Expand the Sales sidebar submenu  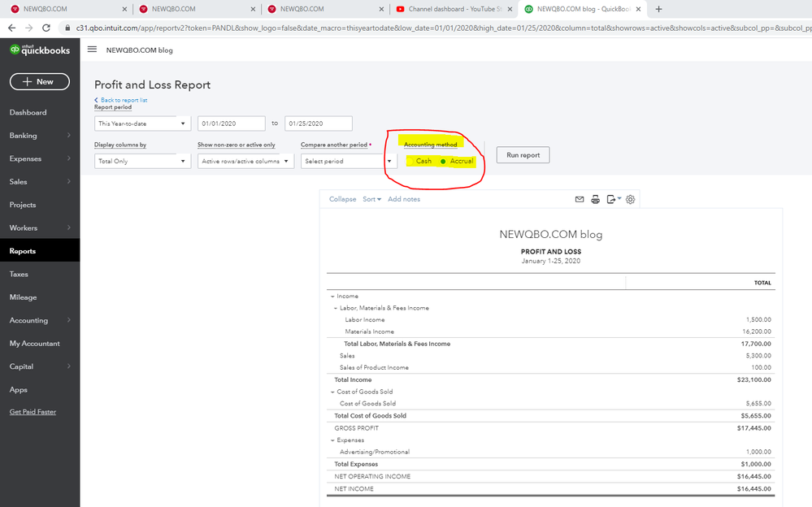pos(69,181)
